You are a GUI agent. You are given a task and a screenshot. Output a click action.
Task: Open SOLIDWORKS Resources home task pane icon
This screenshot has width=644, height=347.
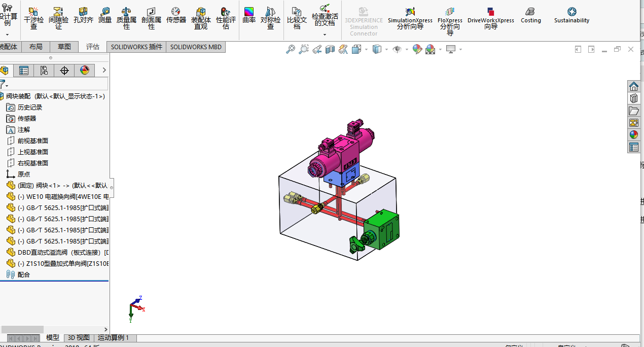(x=634, y=86)
